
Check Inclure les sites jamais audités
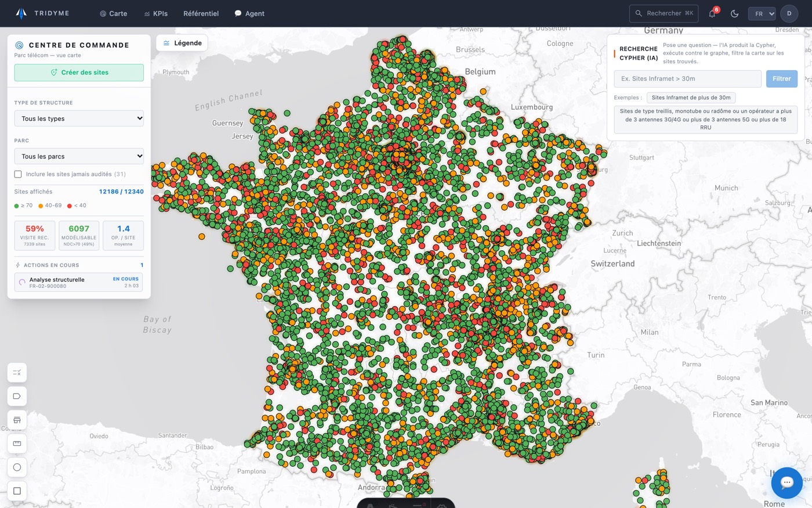tap(18, 174)
